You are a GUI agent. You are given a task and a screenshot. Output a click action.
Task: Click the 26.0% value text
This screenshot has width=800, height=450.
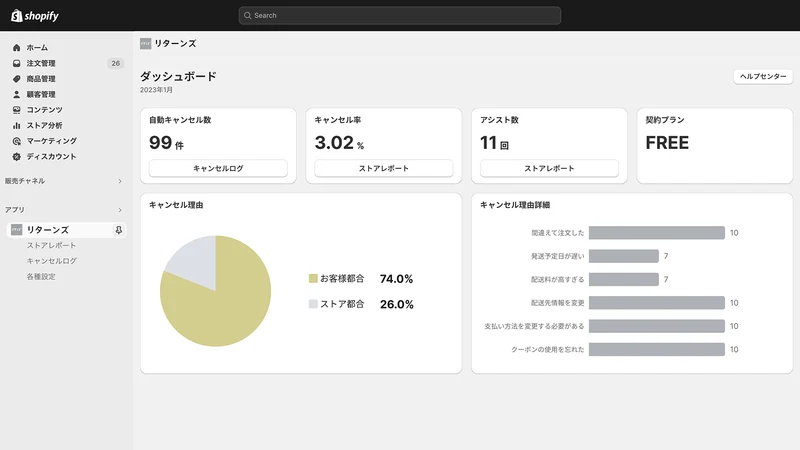(396, 305)
